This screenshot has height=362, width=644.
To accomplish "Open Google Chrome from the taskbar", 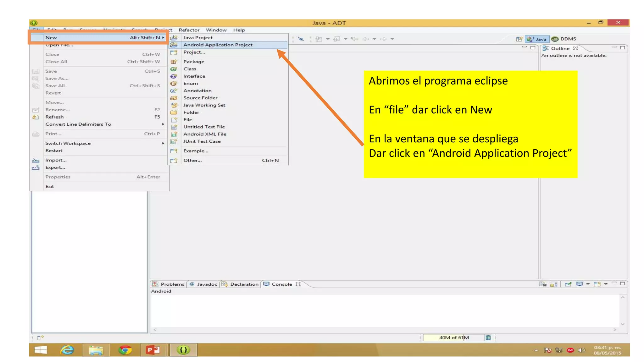I will click(125, 350).
